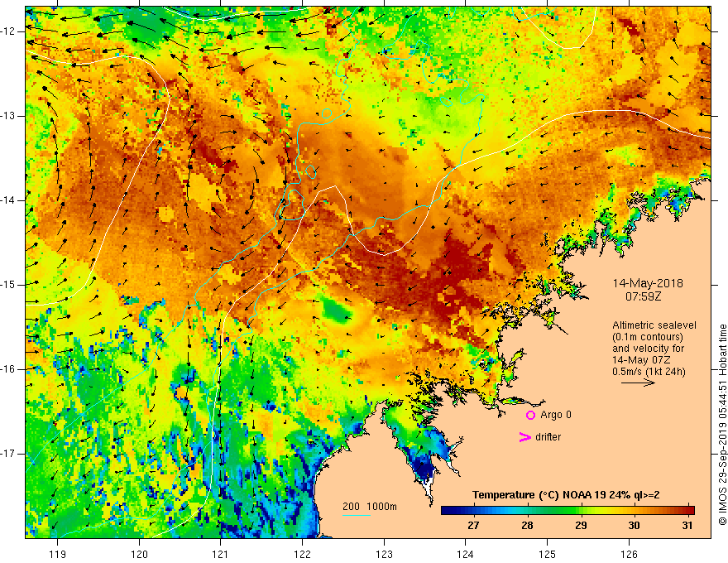Click the latitude axis label '-14'

click(8, 200)
